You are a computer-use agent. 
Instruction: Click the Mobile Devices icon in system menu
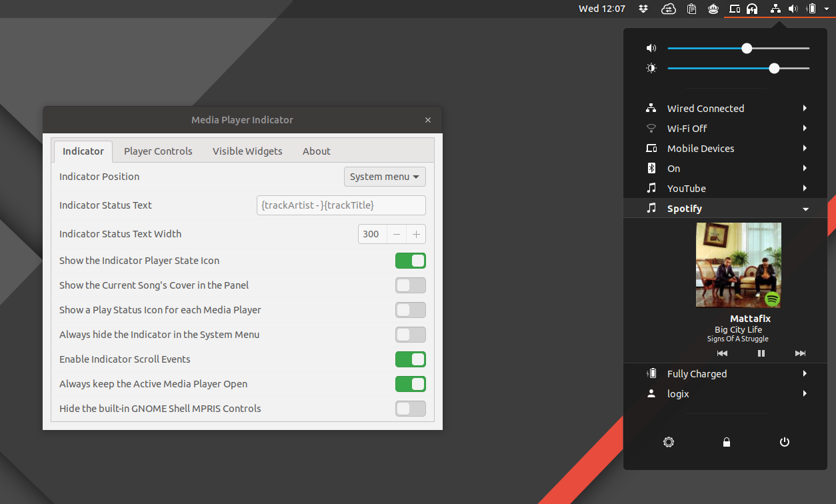(x=651, y=148)
